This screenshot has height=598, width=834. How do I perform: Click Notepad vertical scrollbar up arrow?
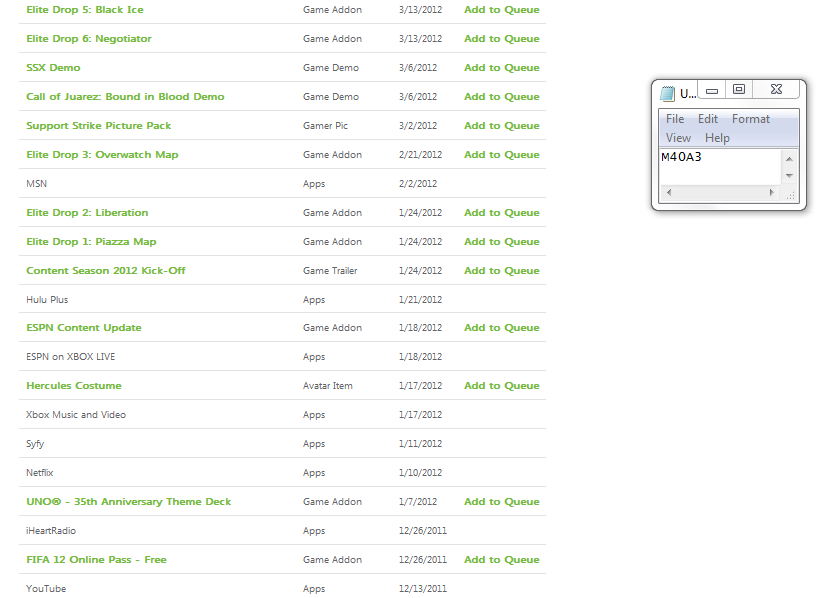point(789,159)
